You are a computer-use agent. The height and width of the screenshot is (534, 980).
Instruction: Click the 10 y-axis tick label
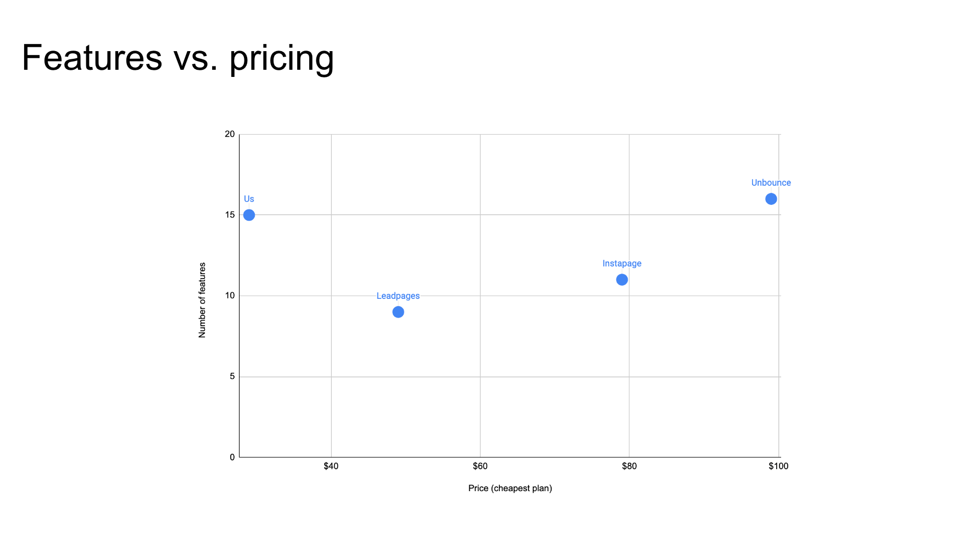[230, 296]
